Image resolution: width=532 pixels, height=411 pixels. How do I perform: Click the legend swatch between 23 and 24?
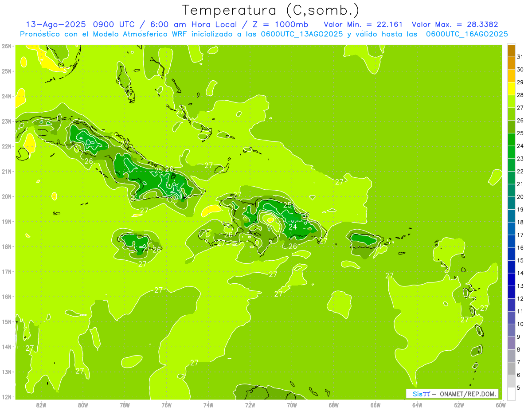tap(511, 152)
